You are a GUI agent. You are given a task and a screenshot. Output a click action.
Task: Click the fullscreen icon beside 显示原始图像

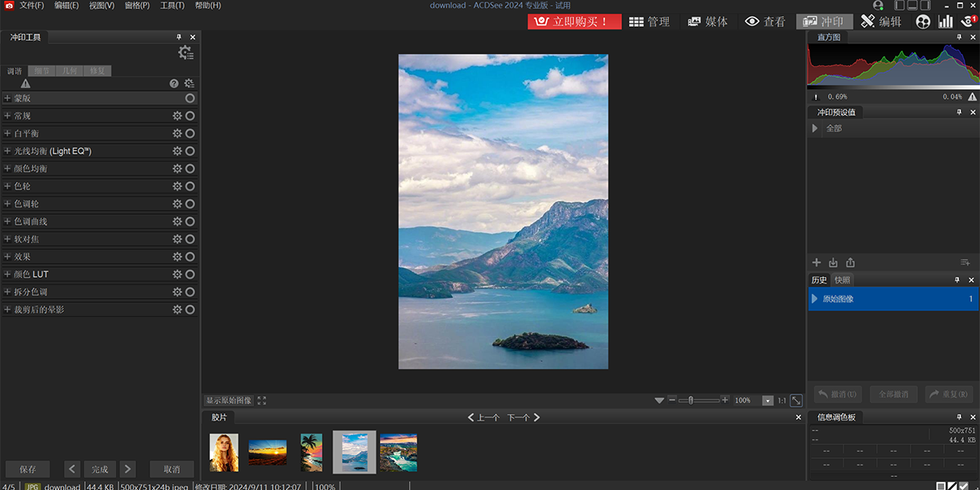coord(261,401)
